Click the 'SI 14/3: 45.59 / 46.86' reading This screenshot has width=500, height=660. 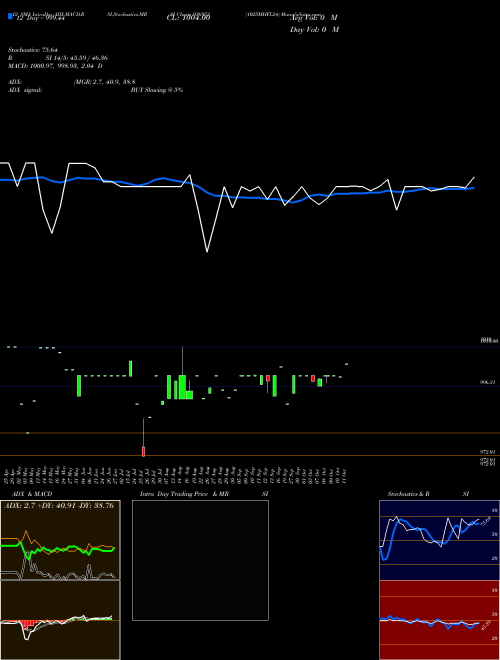pos(77,58)
